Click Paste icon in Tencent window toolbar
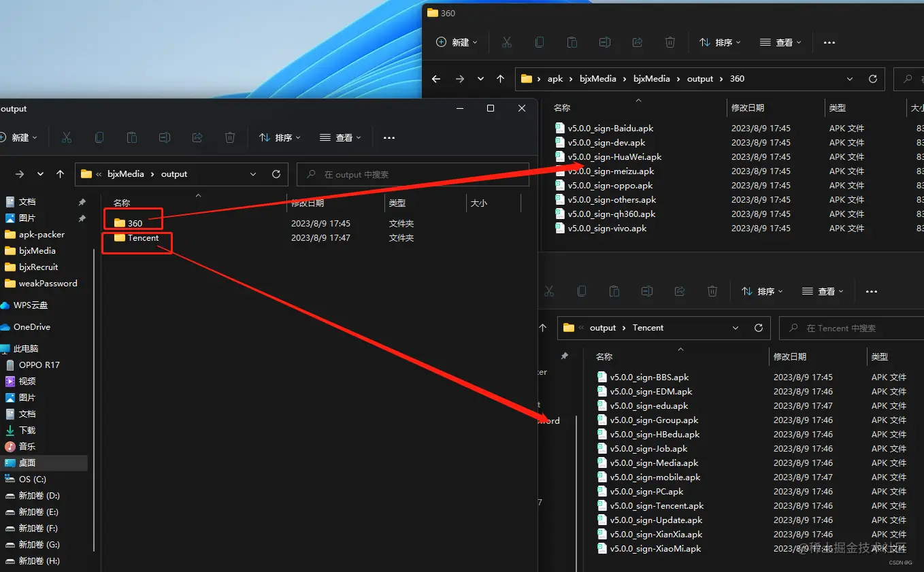 coord(614,291)
